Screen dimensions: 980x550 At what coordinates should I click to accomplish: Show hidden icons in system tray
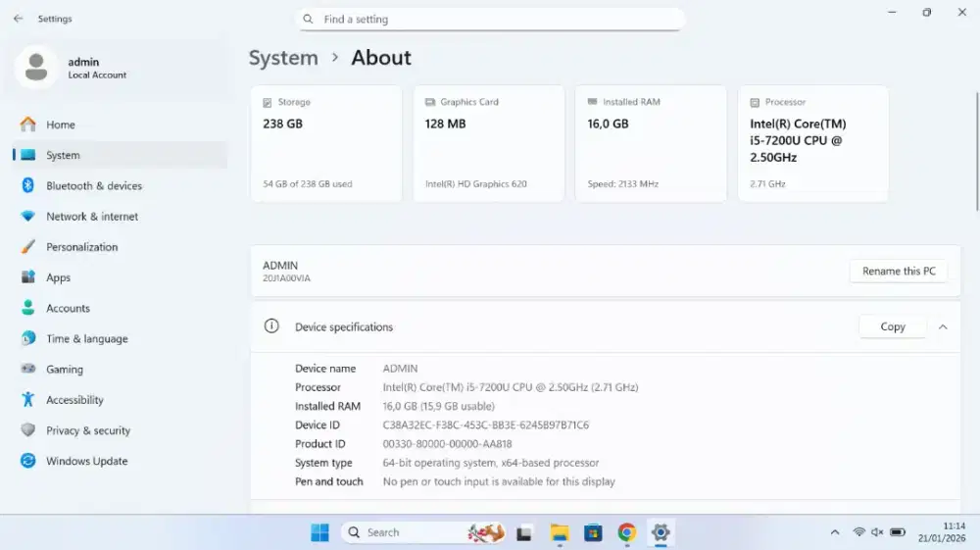coord(835,532)
